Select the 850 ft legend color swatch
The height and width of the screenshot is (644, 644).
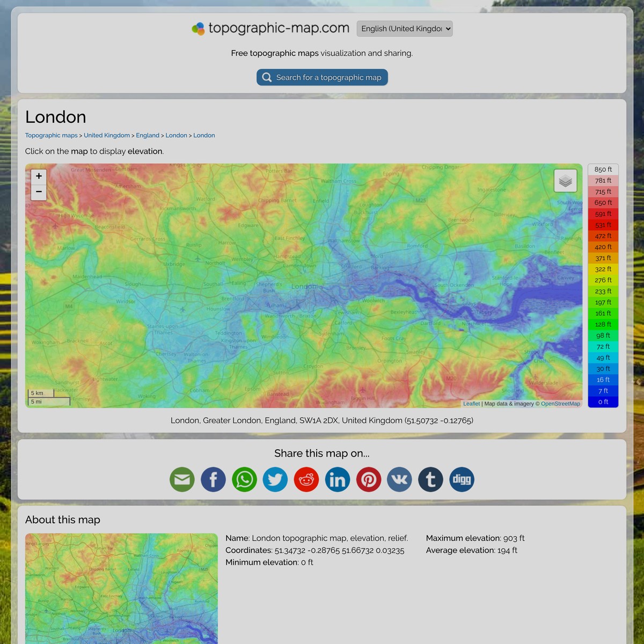click(x=603, y=169)
